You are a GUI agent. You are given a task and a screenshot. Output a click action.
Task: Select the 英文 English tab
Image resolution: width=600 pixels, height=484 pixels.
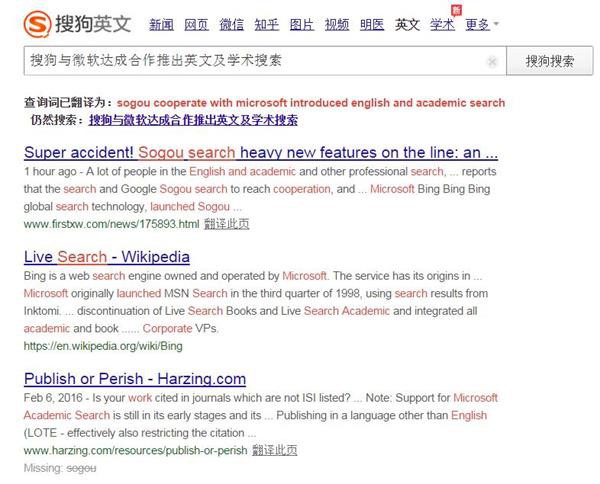408,25
